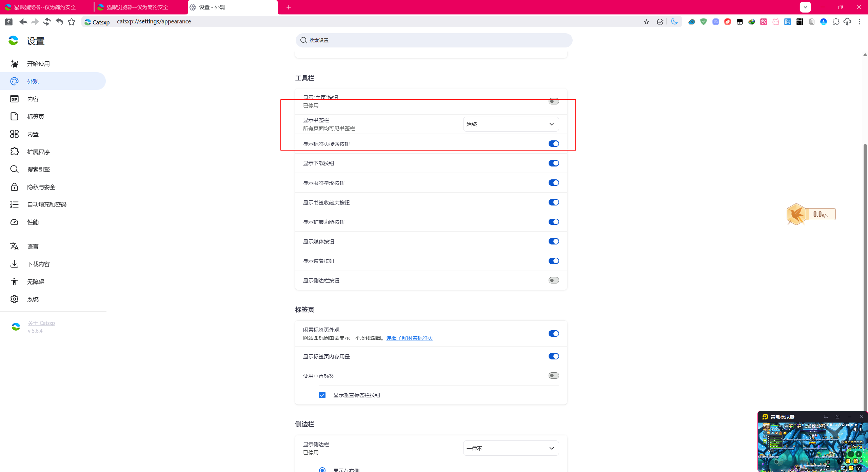Toggle 显示媒体按钮 switch
This screenshot has width=868, height=472.
(x=553, y=241)
